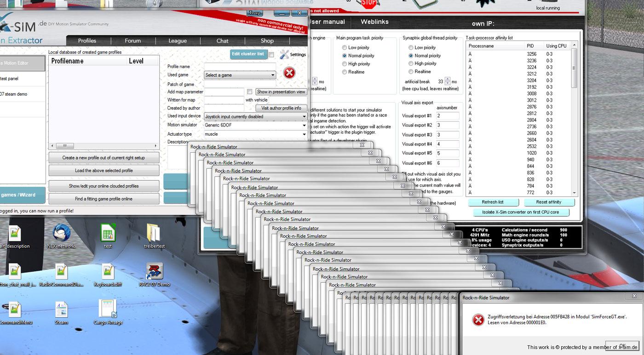Open the Keyboard.diff desktop file
The width and height of the screenshot is (644, 355).
point(108,271)
